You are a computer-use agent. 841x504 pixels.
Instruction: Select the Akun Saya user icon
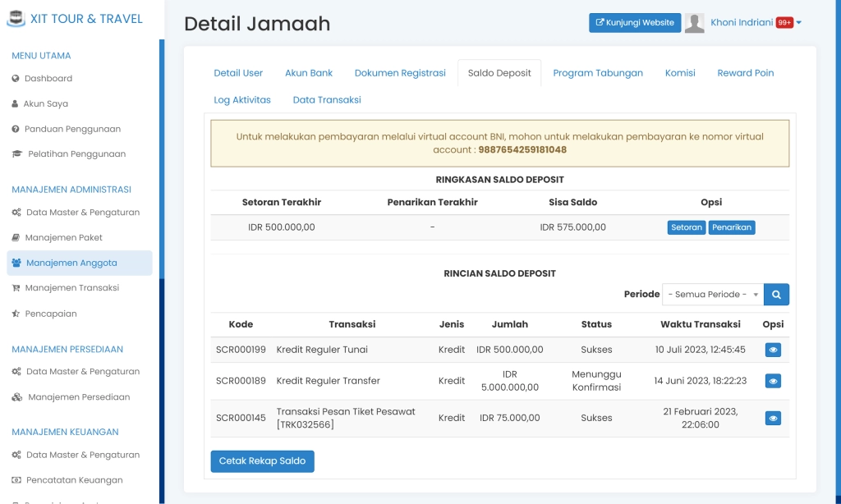click(17, 104)
